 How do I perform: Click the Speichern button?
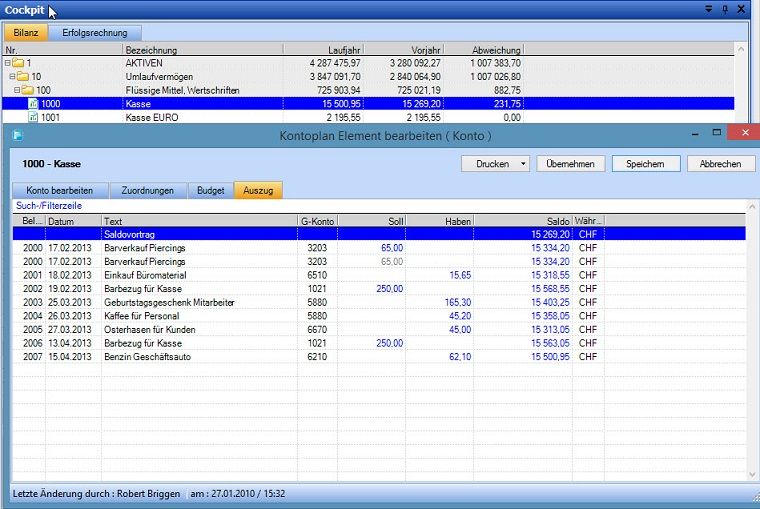[x=646, y=164]
